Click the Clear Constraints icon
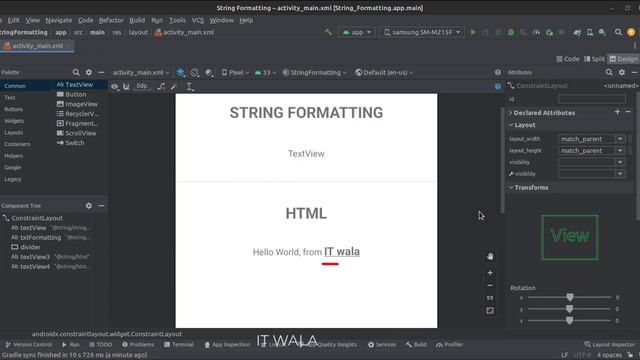 [x=162, y=87]
